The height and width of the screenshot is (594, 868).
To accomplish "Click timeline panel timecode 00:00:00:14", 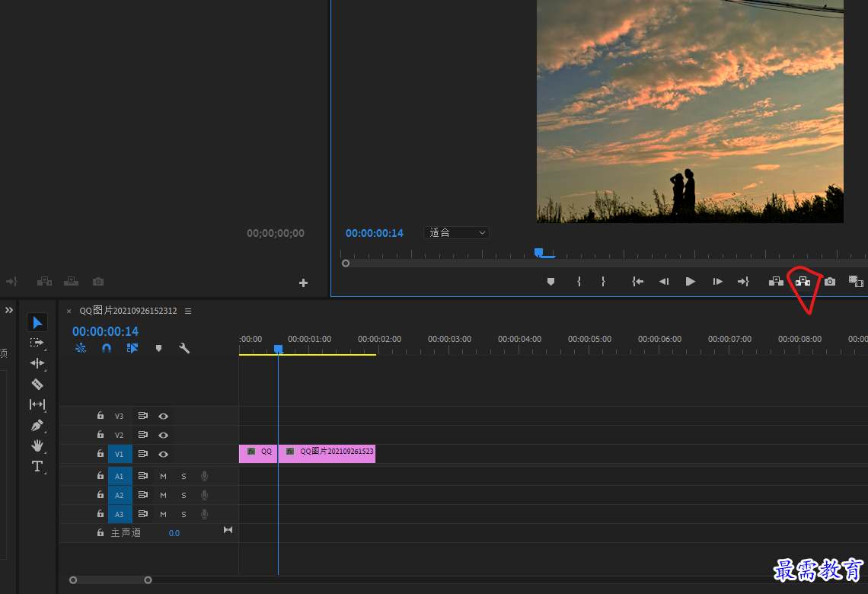I will 105,331.
